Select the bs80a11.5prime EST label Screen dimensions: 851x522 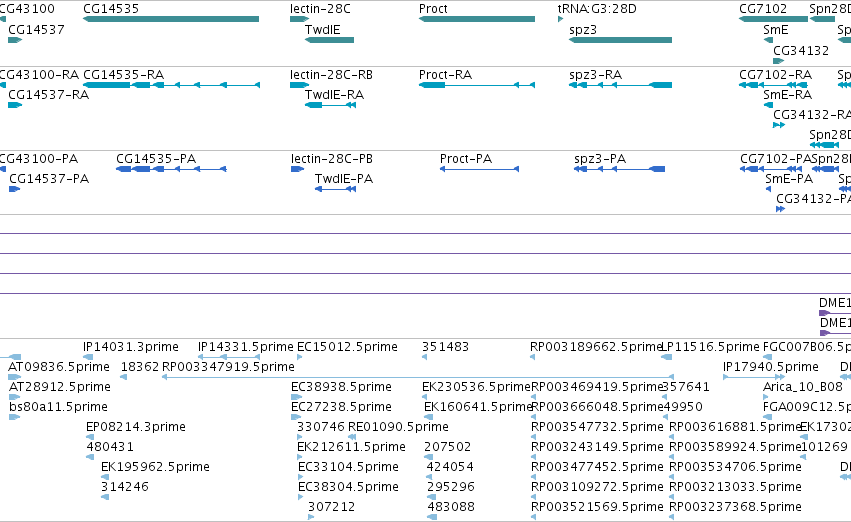(59, 406)
